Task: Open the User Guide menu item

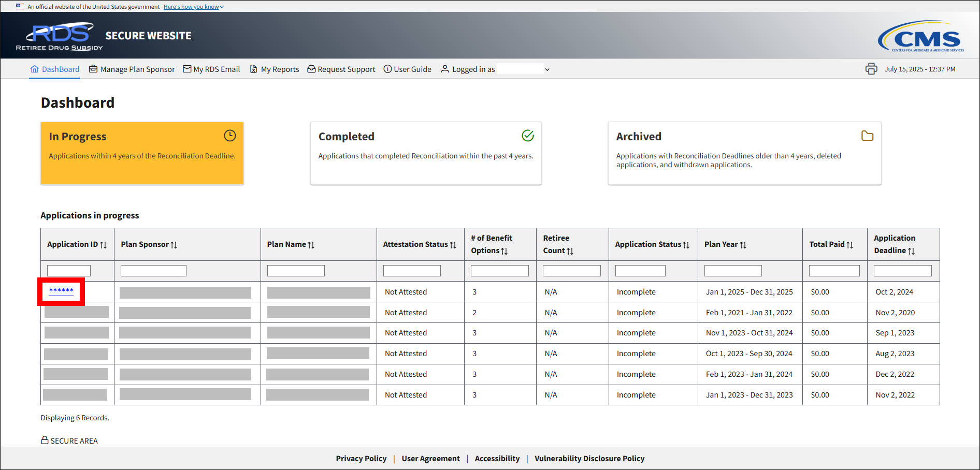Action: [x=407, y=69]
